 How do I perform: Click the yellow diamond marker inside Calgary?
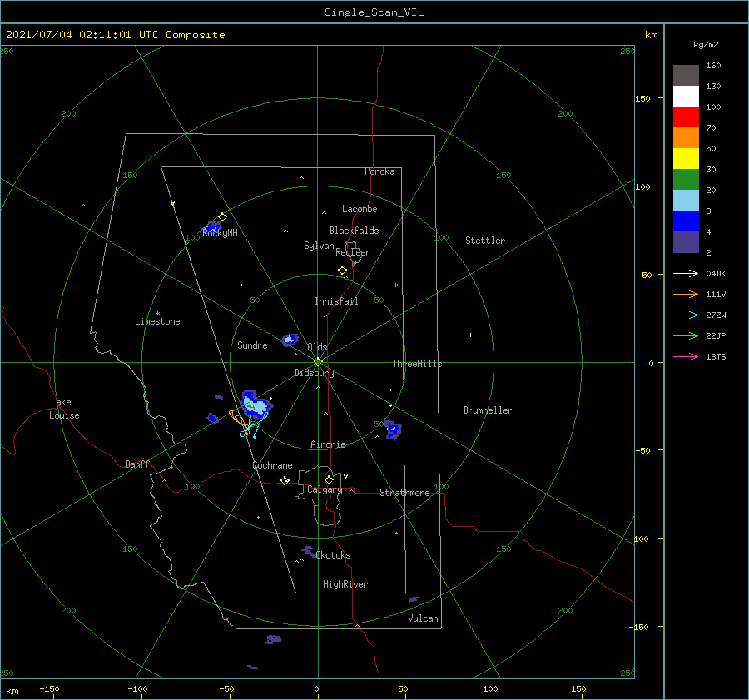click(329, 479)
